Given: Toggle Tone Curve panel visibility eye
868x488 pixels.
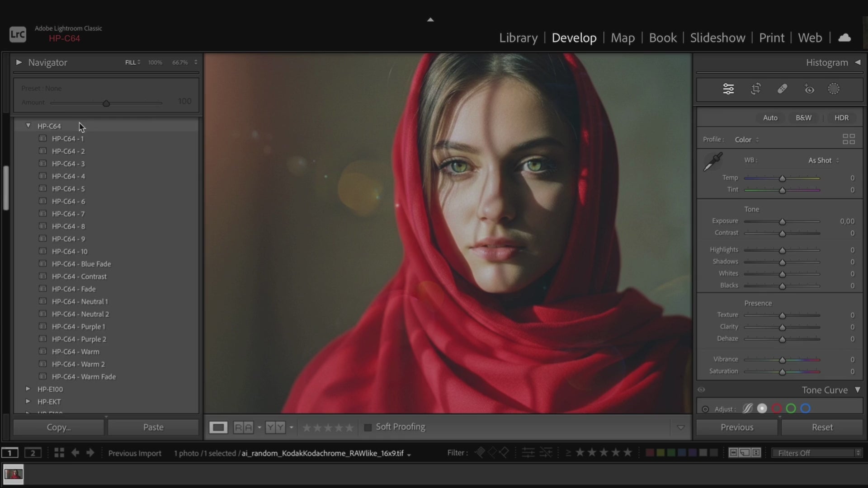Looking at the screenshot, I should click(701, 390).
